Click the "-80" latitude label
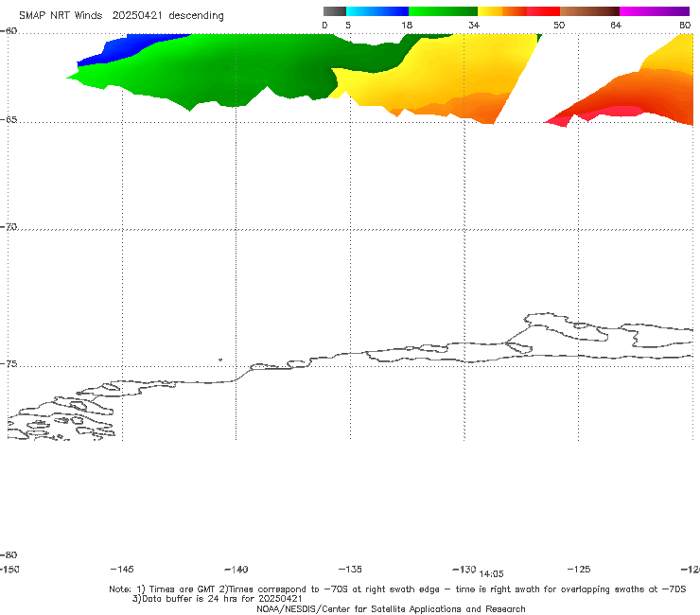 9,554
